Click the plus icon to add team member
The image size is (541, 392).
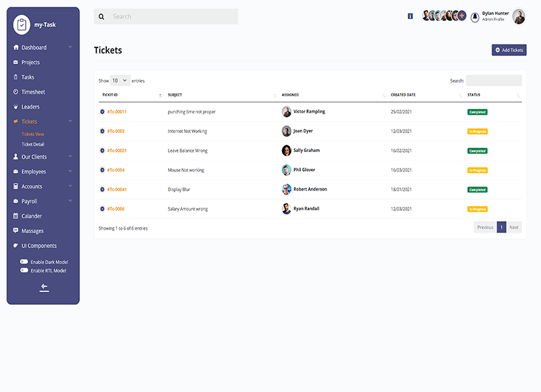[462, 16]
